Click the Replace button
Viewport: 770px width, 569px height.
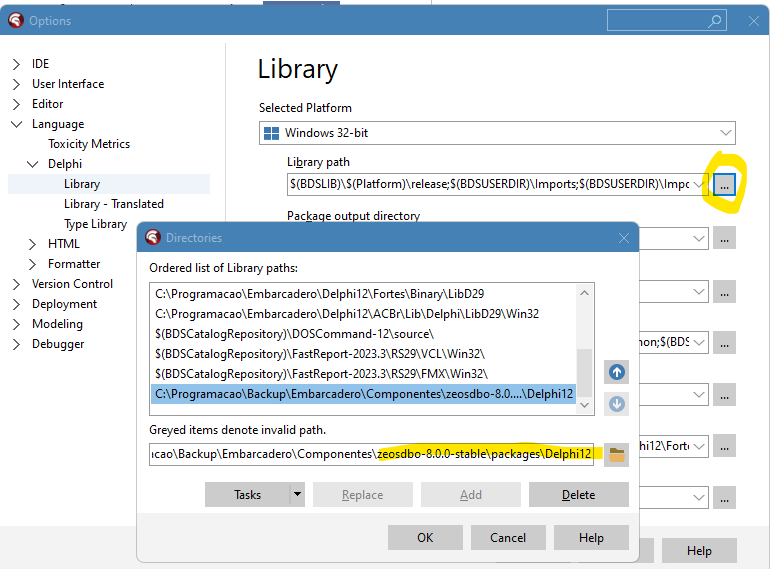point(362,494)
